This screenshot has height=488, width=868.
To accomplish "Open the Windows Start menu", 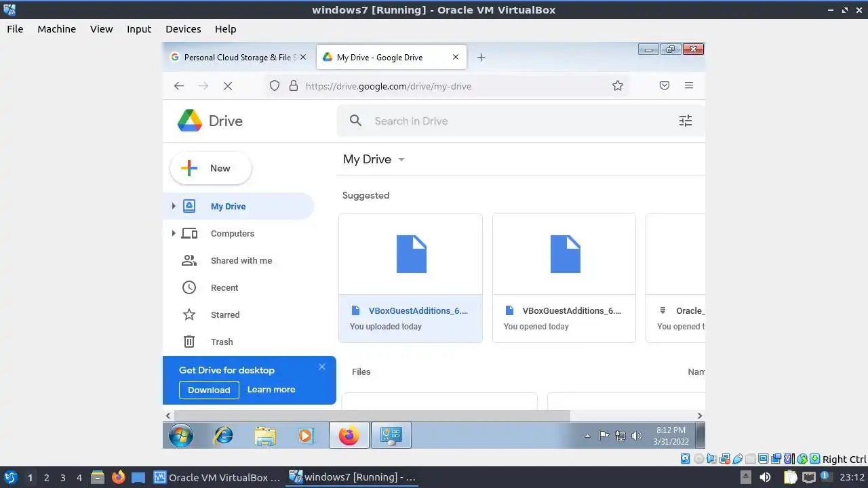I will 181,435.
